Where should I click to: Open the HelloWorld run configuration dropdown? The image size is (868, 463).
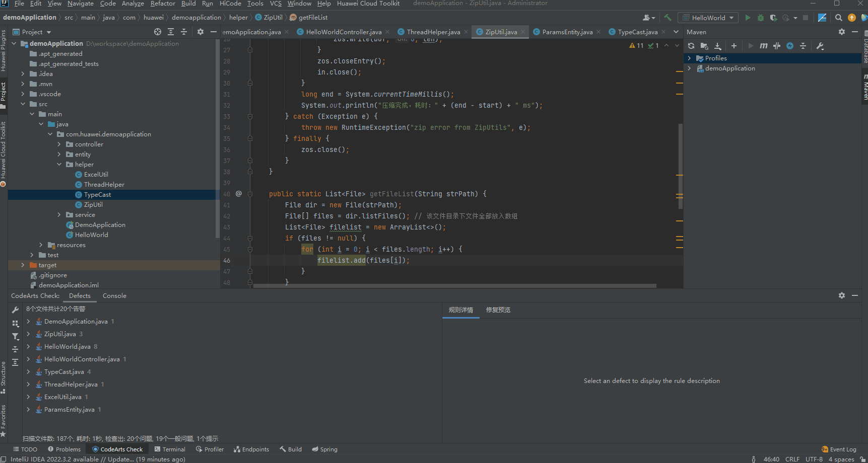708,18
